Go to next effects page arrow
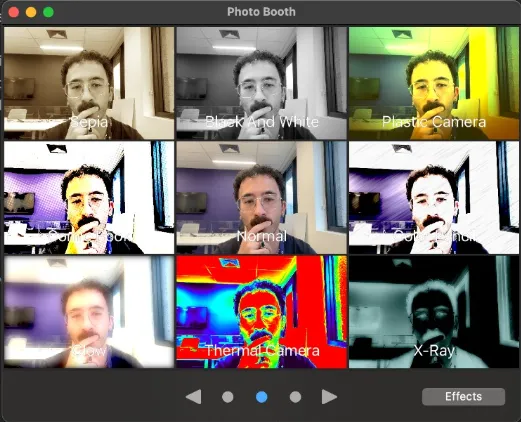This screenshot has height=422, width=521. tap(329, 397)
